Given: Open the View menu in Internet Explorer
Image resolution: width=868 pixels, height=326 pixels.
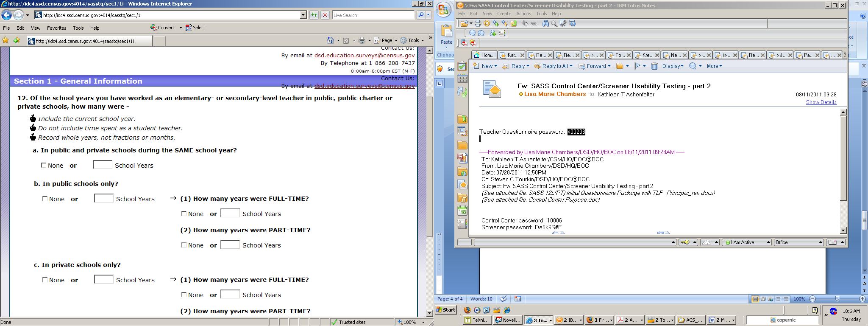Looking at the screenshot, I should point(36,28).
